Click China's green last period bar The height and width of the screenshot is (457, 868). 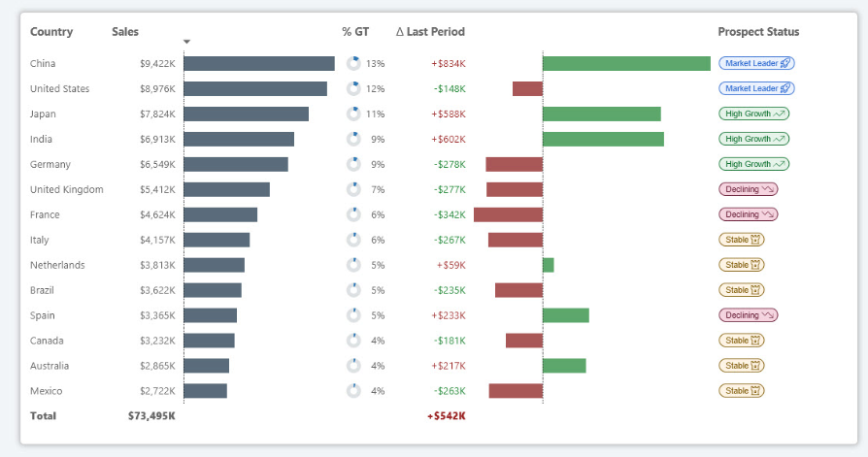[x=626, y=63]
